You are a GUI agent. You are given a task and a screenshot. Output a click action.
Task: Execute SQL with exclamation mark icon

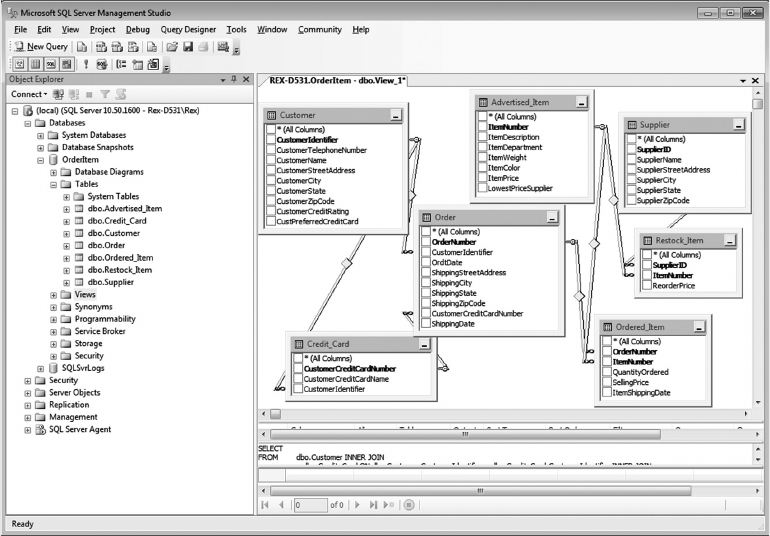pyautogui.click(x=86, y=64)
